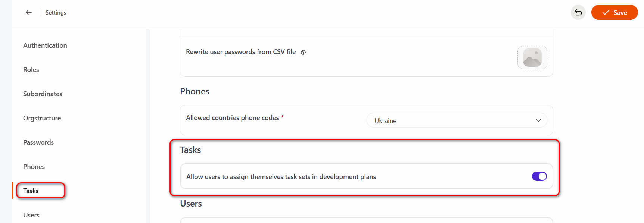Open Authentication settings section
644x223 pixels.
45,45
